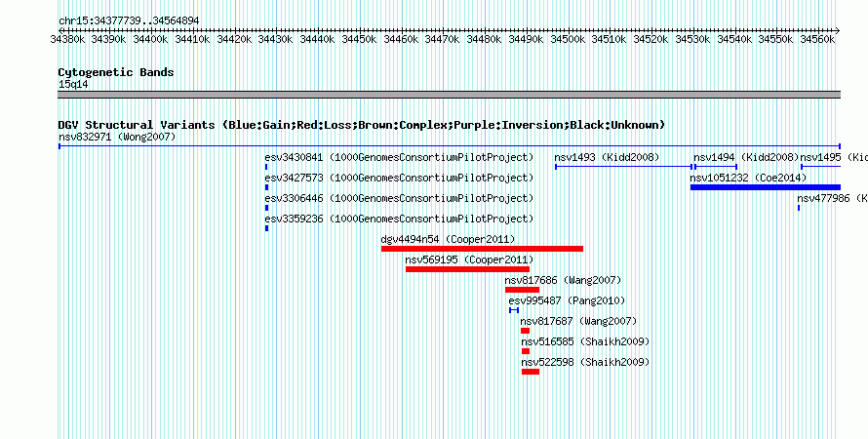Click the 34560k ruler tick label
The height and width of the screenshot is (439, 868).
817,40
